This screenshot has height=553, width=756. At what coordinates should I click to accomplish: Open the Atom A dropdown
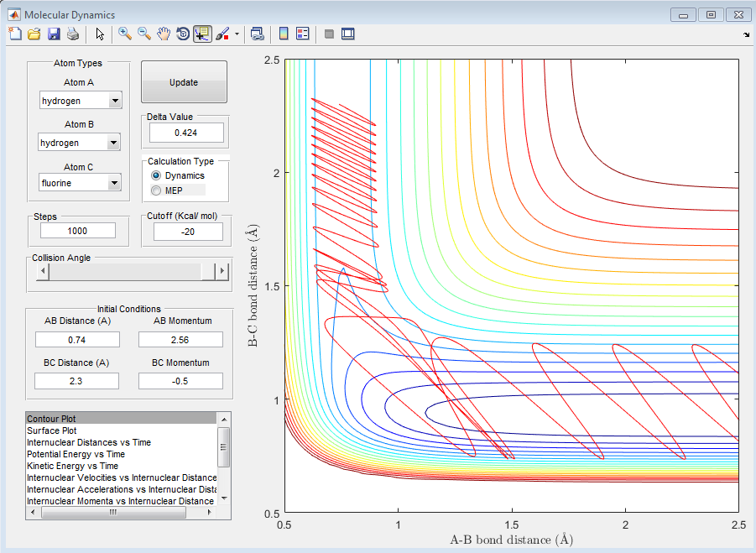pyautogui.click(x=114, y=102)
